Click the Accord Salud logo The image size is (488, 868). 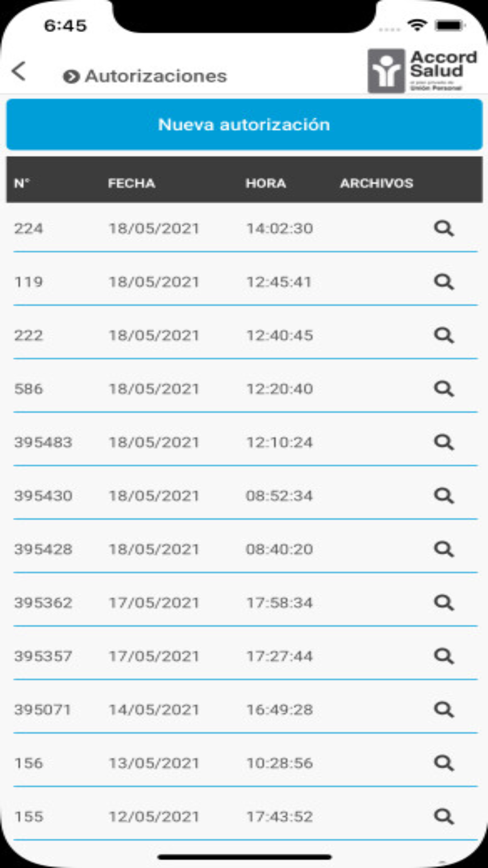pyautogui.click(x=423, y=70)
